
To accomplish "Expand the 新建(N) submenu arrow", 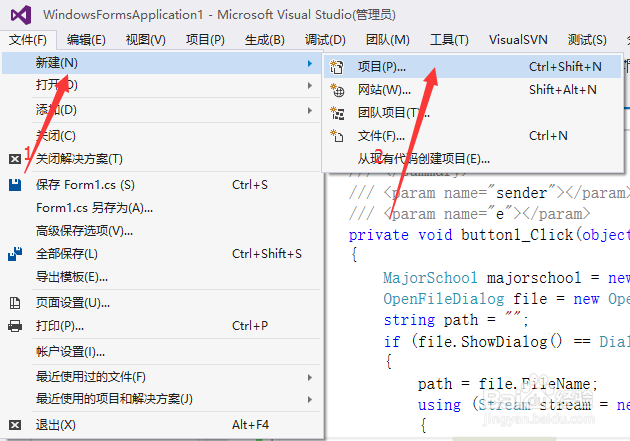I will (x=309, y=63).
